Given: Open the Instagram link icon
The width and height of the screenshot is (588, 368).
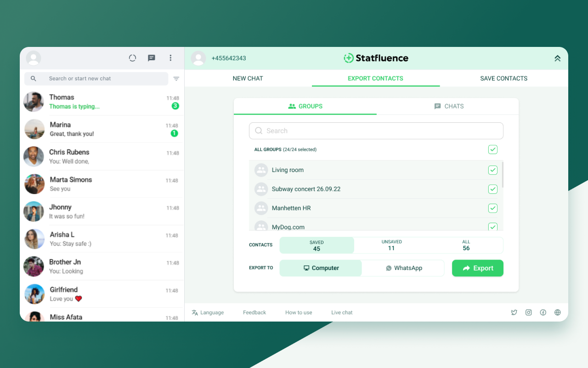Looking at the screenshot, I should click(x=529, y=312).
